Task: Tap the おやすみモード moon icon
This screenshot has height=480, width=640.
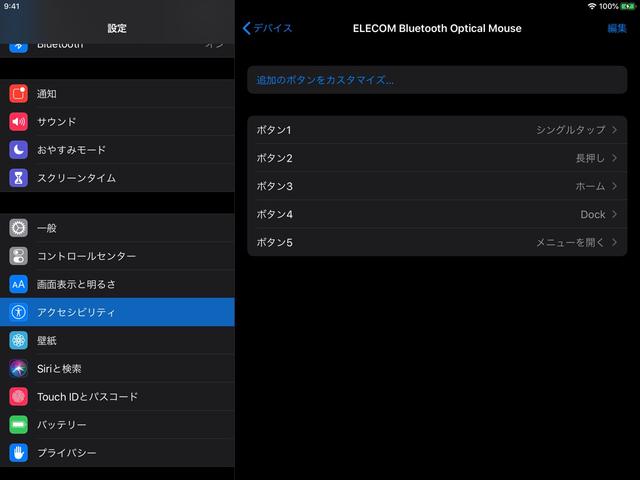Action: coord(18,150)
